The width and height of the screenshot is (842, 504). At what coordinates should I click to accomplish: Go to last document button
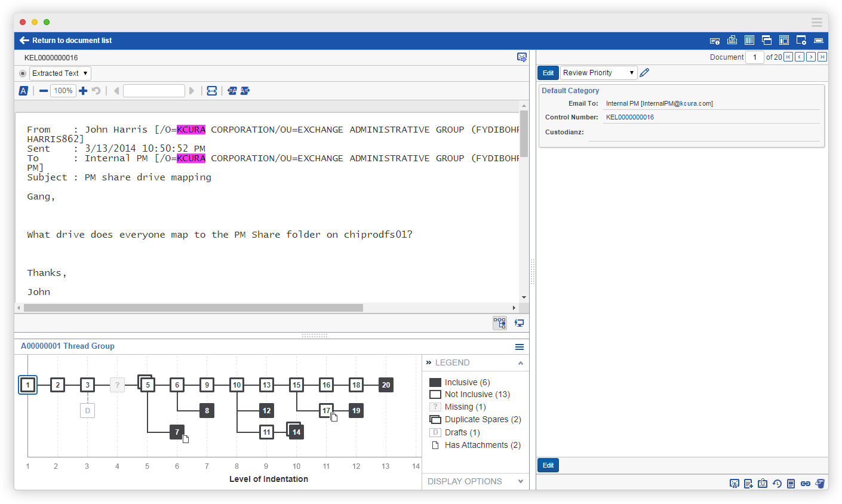click(822, 57)
